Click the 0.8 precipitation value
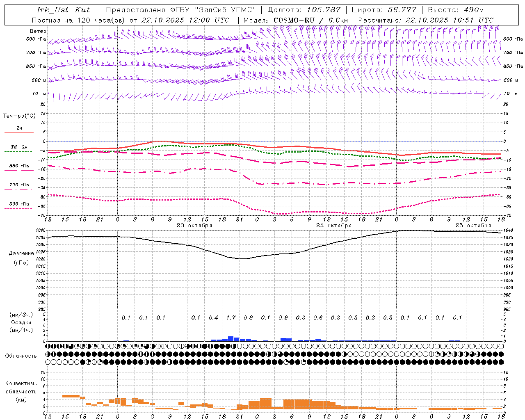Viewport: 525px width, 420px height. pyautogui.click(x=248, y=317)
